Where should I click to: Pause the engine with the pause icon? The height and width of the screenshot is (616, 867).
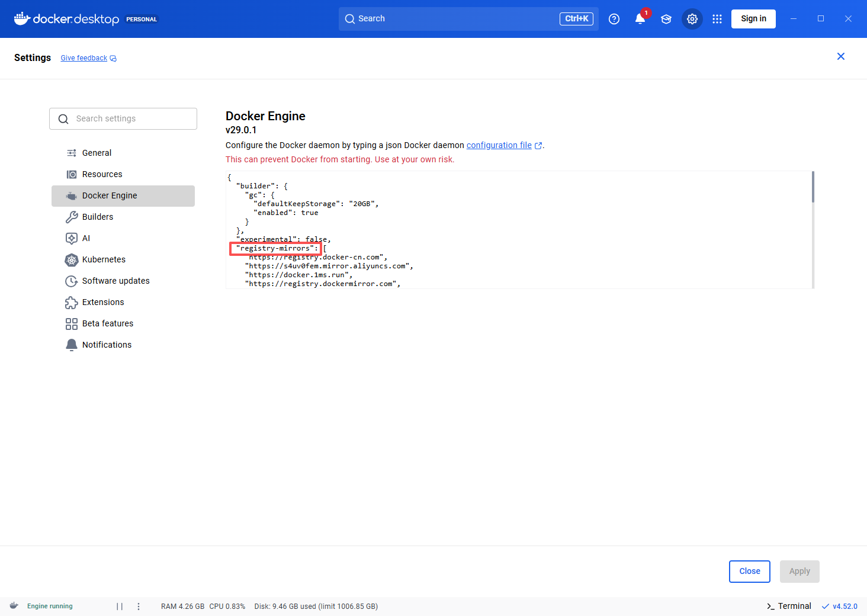point(120,607)
